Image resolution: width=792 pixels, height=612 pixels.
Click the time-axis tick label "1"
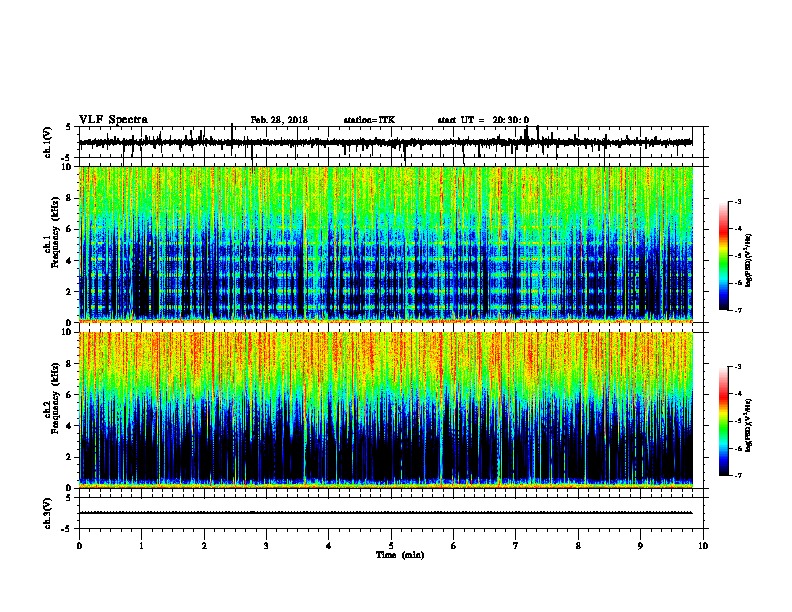(141, 546)
